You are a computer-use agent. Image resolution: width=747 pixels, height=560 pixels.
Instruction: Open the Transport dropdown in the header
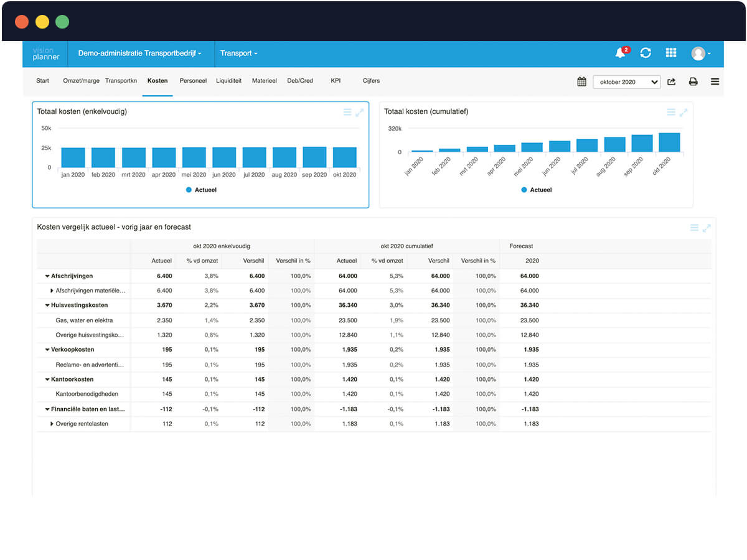click(239, 54)
